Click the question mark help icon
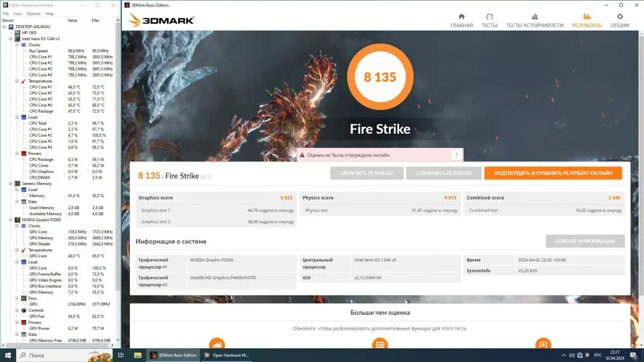Viewport: 644px width, 362px height. 456,155
